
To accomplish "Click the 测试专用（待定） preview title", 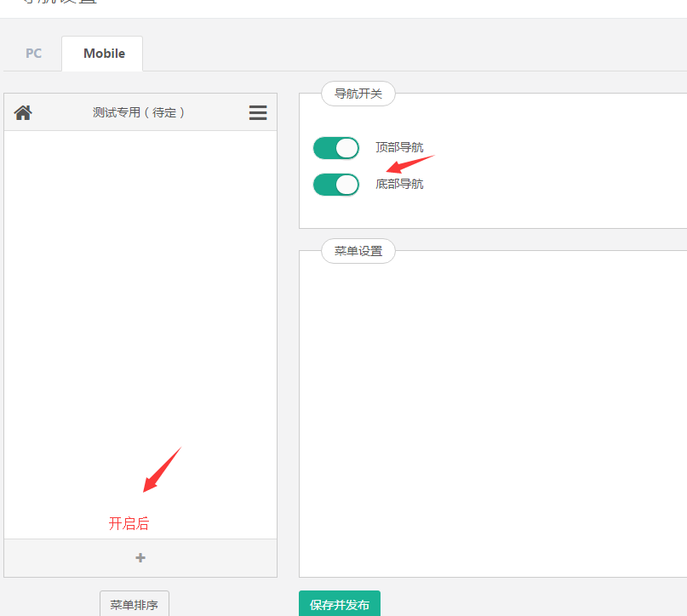I will coord(140,112).
